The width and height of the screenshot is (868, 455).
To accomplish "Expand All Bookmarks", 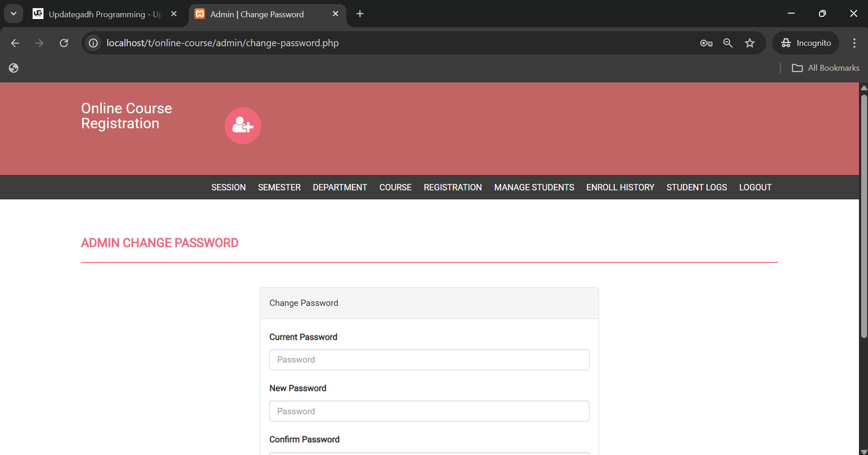I will (x=825, y=68).
